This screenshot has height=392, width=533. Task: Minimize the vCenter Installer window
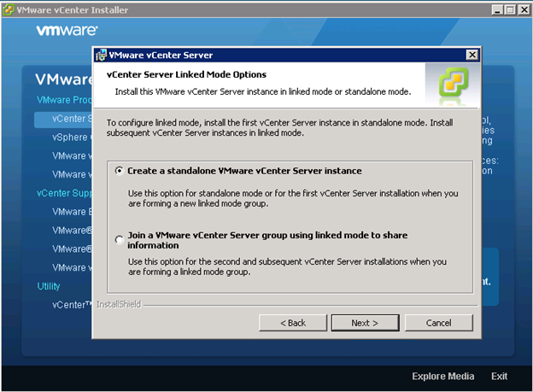point(497,10)
